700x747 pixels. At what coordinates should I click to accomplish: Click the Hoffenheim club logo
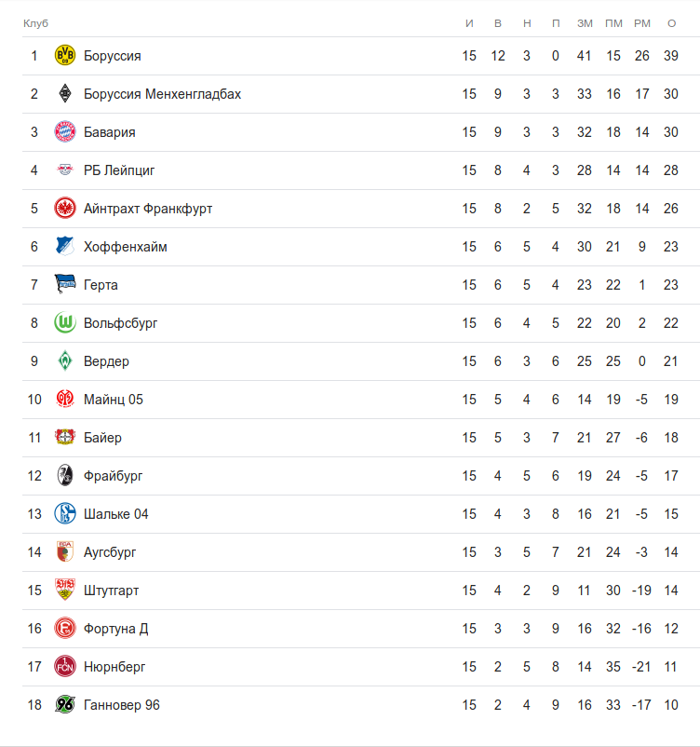[x=64, y=247]
